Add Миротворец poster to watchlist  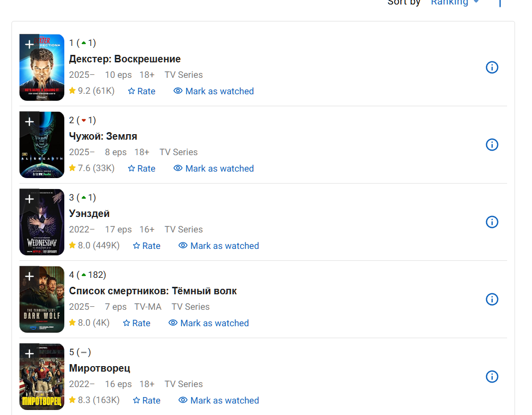point(29,354)
